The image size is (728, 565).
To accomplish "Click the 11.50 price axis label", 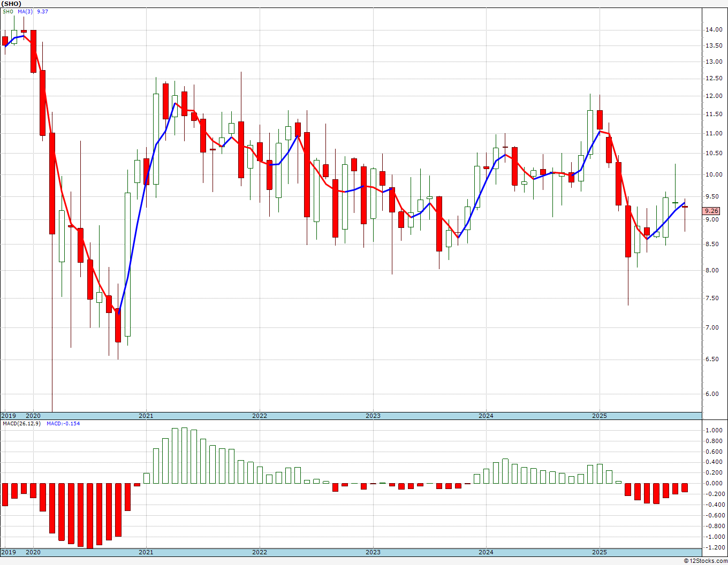I will tap(714, 114).
